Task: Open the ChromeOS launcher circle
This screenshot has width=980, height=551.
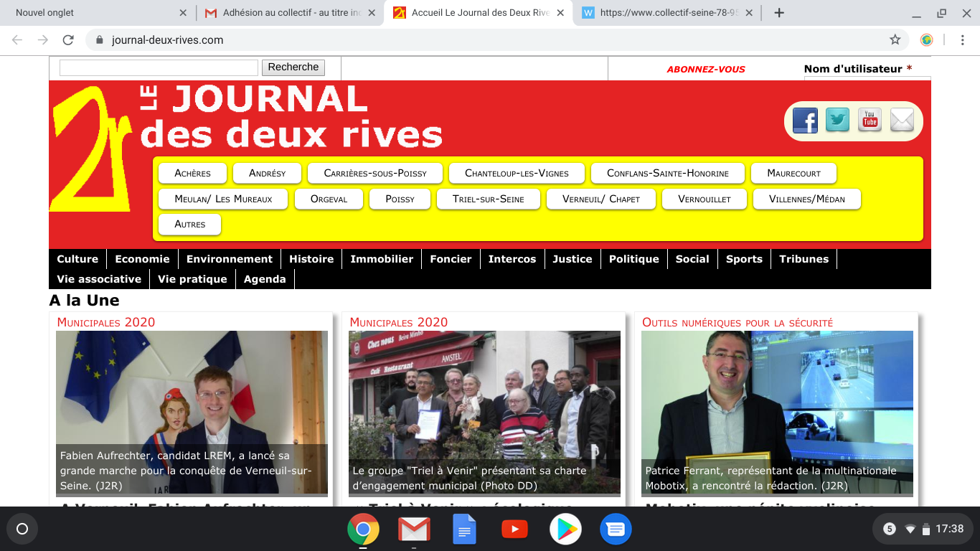Action: tap(22, 529)
